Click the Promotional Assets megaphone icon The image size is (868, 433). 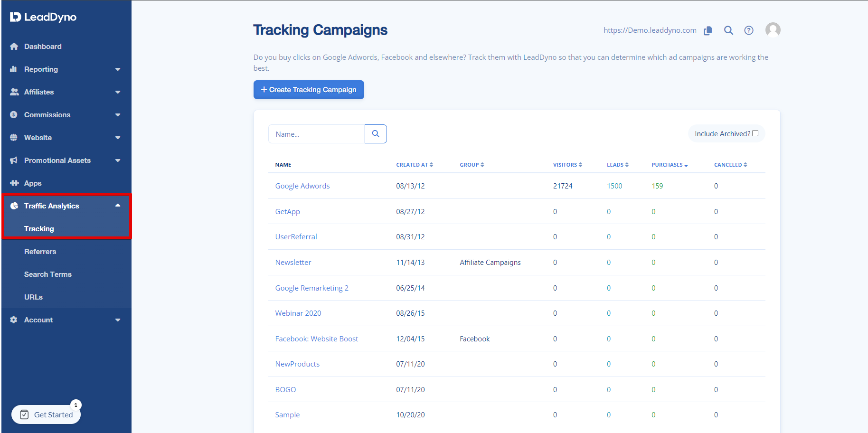pyautogui.click(x=14, y=160)
